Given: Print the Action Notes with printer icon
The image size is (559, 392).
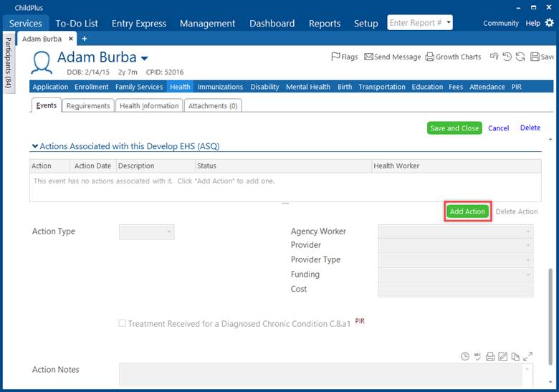Looking at the screenshot, I should 490,356.
